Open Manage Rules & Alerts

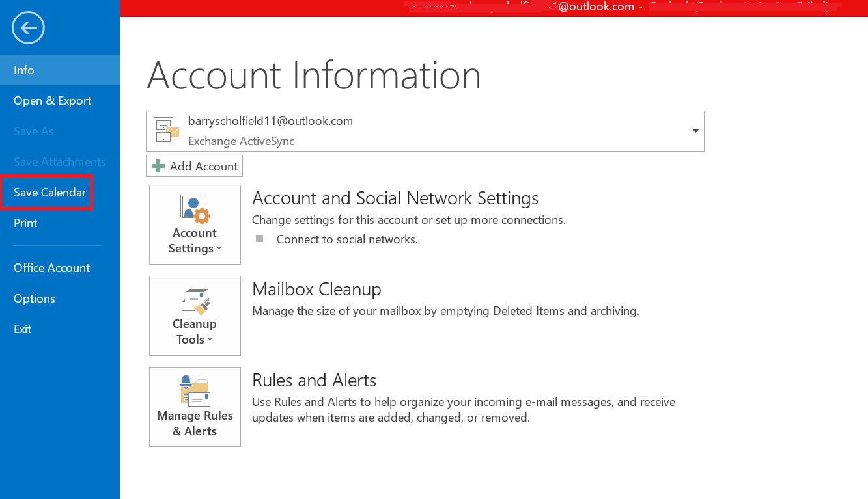[195, 407]
